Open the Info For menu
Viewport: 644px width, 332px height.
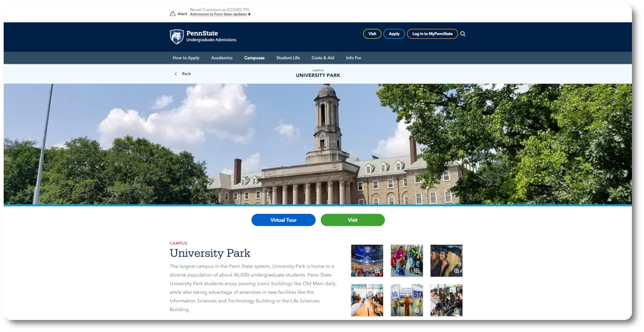[x=353, y=58]
